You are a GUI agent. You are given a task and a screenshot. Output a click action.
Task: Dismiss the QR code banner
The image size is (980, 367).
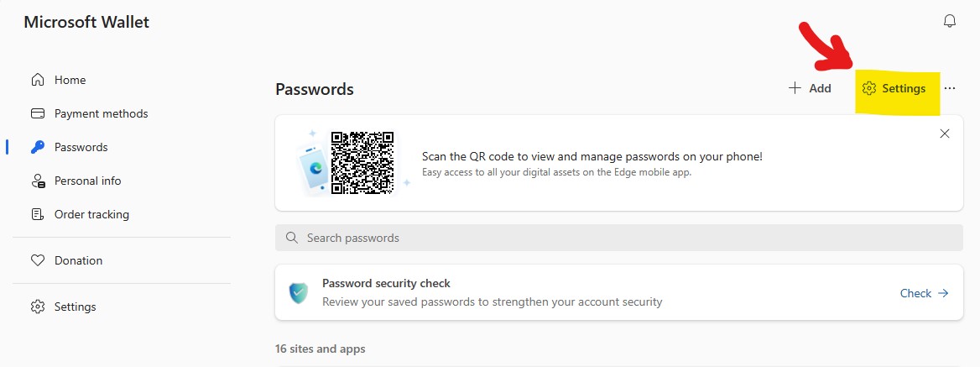click(x=945, y=134)
